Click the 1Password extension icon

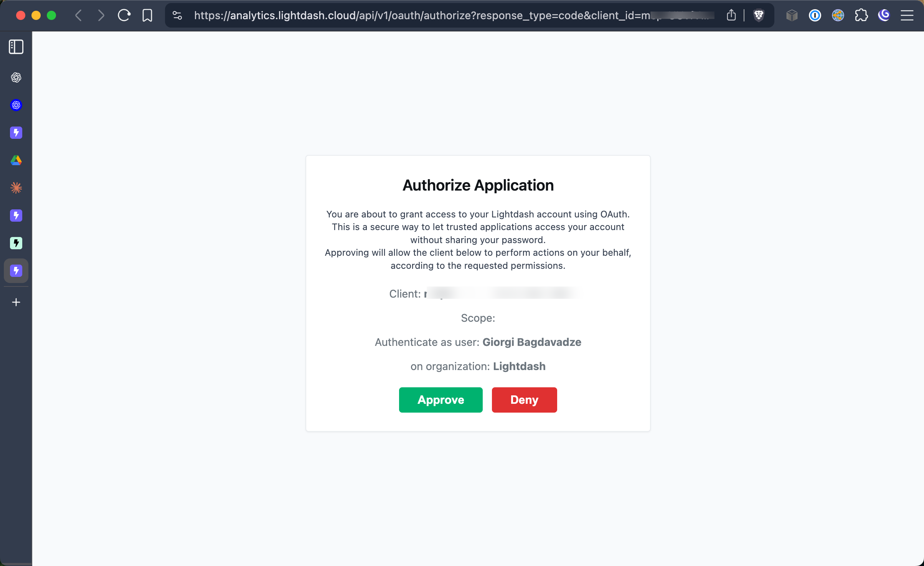[815, 15]
